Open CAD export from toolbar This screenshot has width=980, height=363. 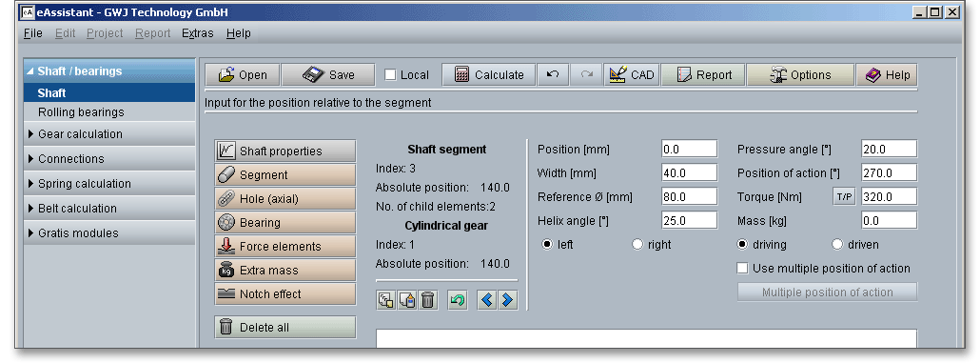click(632, 74)
